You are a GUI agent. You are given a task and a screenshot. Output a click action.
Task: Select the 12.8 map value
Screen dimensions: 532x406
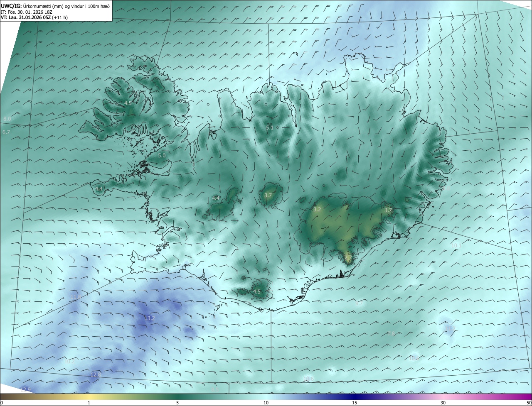pos(96,375)
